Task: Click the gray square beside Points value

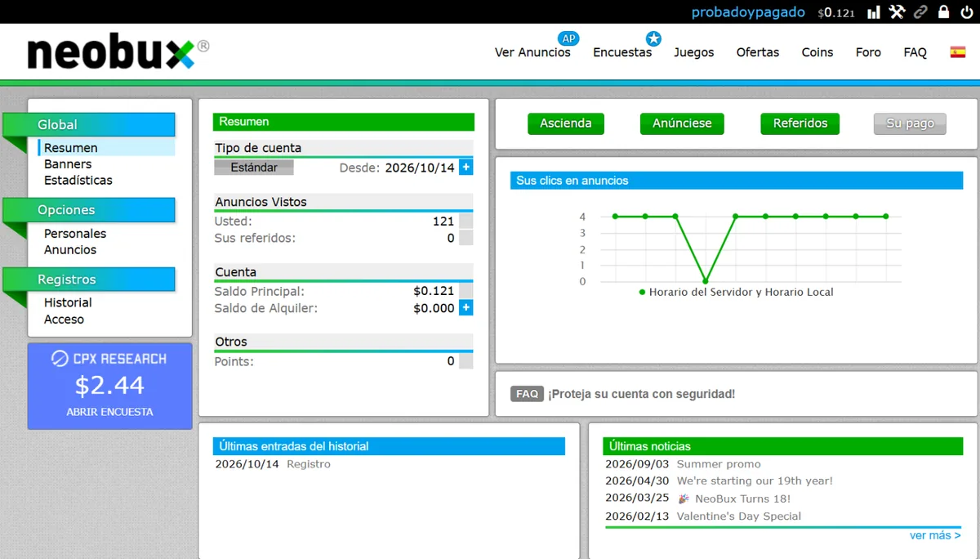Action: click(465, 361)
